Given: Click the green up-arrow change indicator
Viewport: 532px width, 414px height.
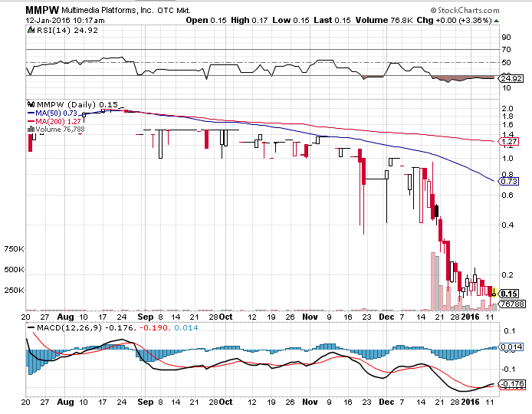Looking at the screenshot, I should coord(497,21).
